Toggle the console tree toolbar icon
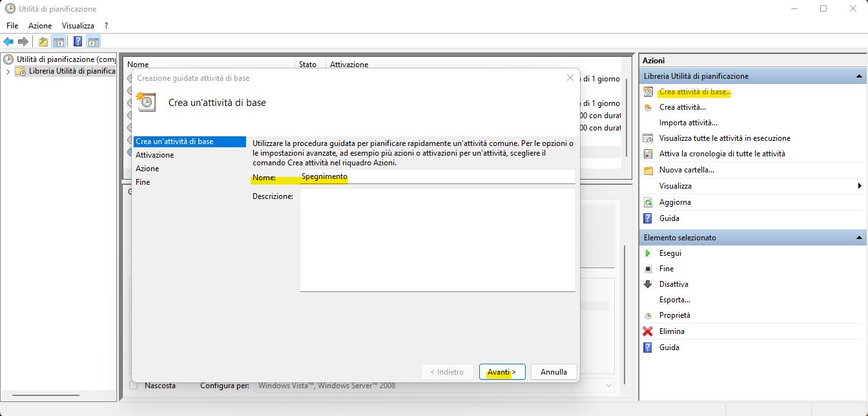 pyautogui.click(x=58, y=42)
